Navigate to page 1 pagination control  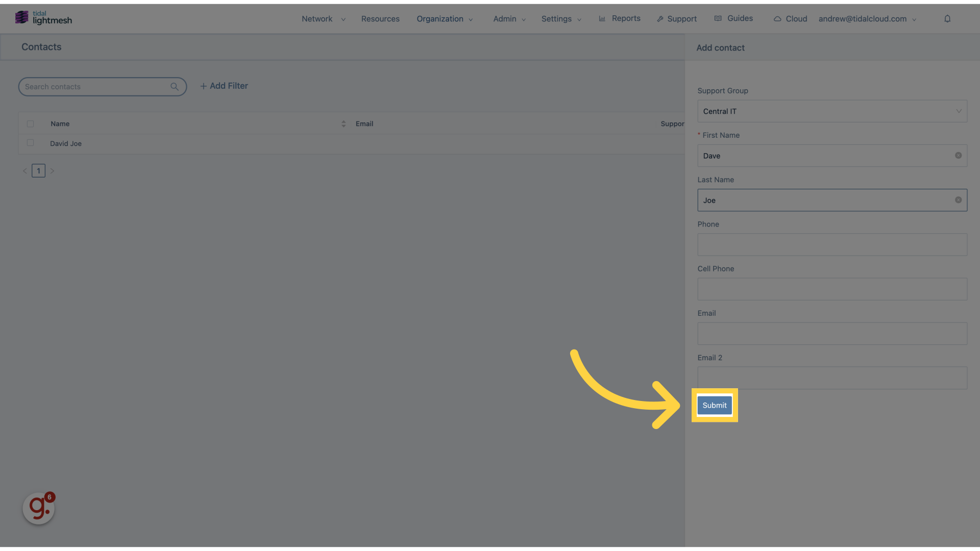click(38, 170)
